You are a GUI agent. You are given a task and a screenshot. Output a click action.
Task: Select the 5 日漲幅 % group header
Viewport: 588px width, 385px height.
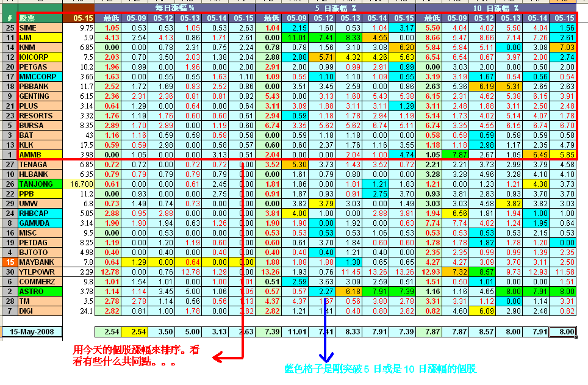click(337, 9)
